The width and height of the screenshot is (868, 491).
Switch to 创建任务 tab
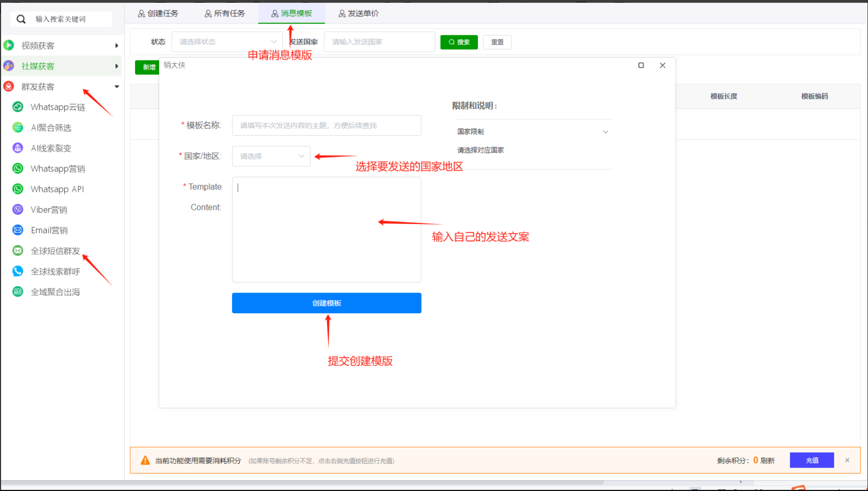[158, 13]
